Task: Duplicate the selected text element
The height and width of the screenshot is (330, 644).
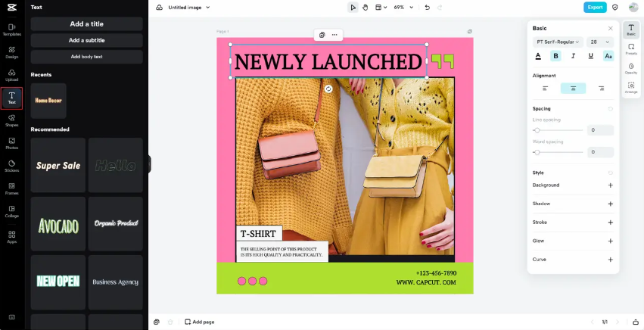Action: pos(322,35)
